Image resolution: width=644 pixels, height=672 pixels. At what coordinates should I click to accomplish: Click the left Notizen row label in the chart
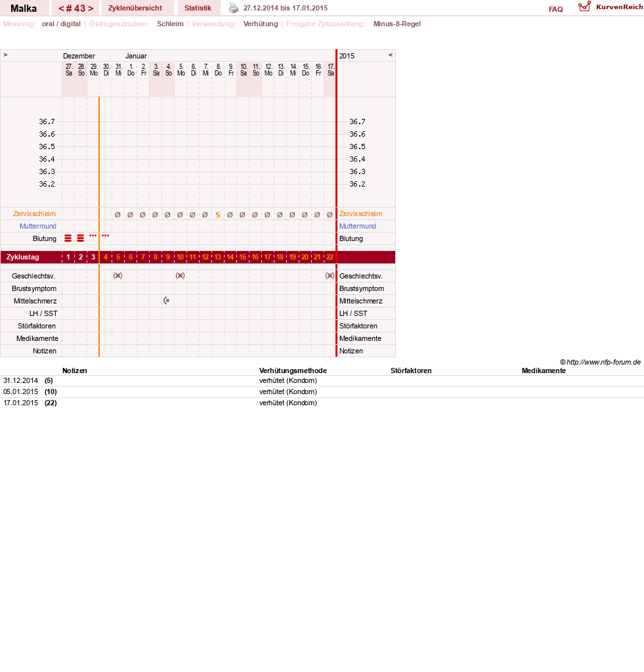click(x=45, y=351)
